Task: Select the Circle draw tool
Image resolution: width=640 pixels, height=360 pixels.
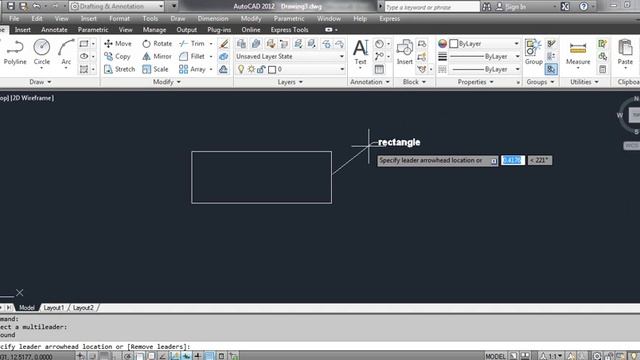Action: [42, 52]
